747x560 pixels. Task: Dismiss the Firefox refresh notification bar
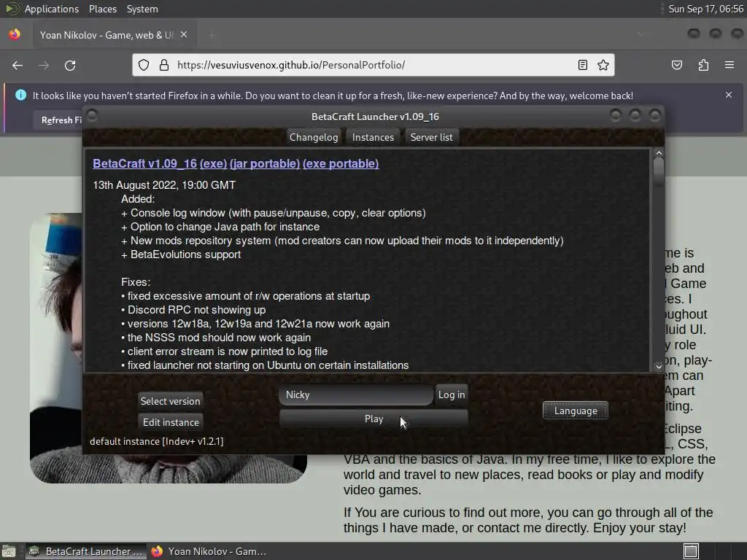(x=729, y=95)
